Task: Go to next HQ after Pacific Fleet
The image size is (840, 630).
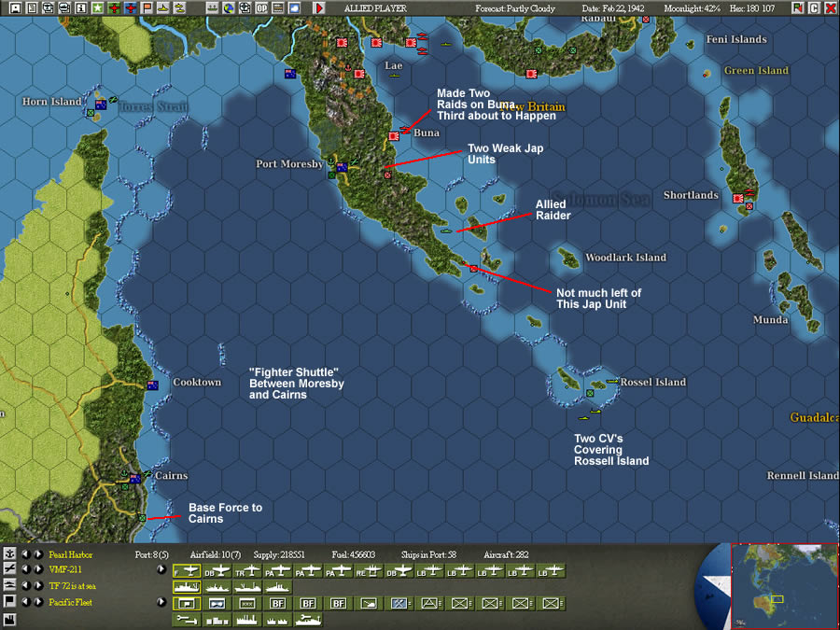Action: [x=38, y=602]
